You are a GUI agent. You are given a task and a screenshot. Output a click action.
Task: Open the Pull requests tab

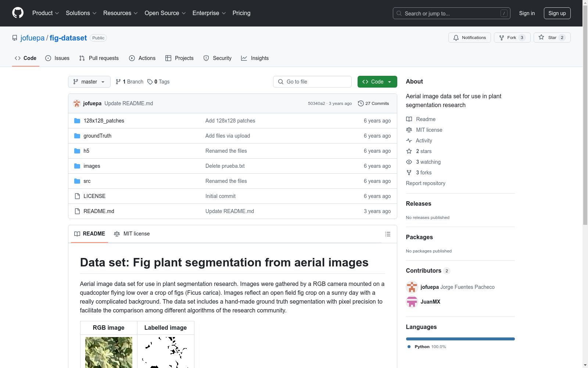click(99, 58)
